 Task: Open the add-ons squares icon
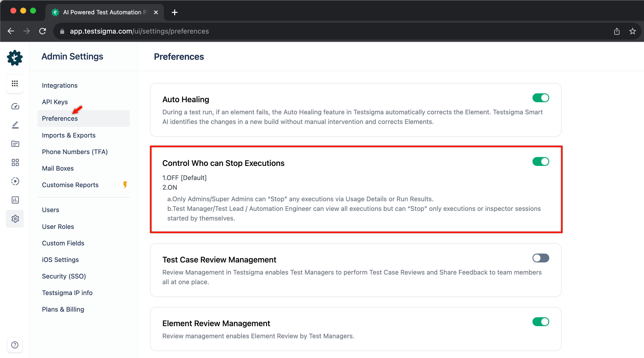click(x=15, y=162)
